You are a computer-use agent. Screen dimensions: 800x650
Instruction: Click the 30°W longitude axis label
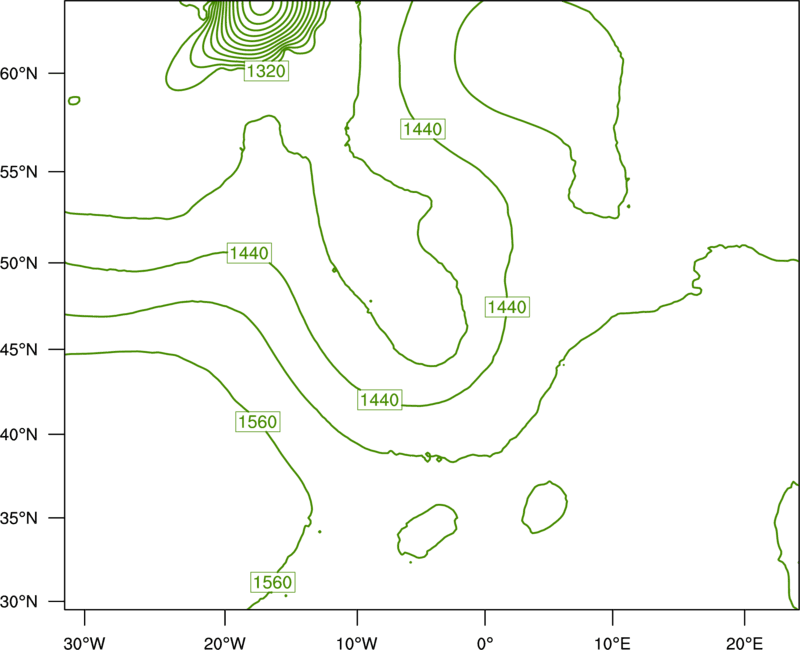84,643
